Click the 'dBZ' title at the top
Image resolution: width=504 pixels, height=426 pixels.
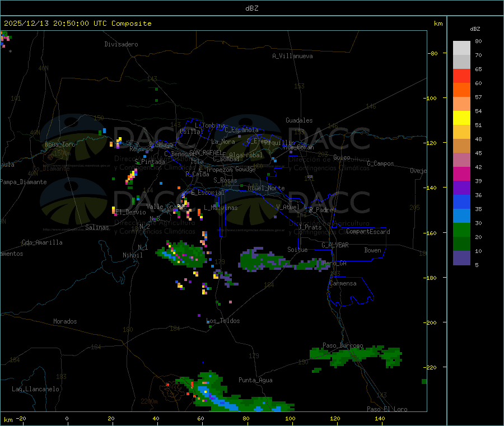coord(251,8)
